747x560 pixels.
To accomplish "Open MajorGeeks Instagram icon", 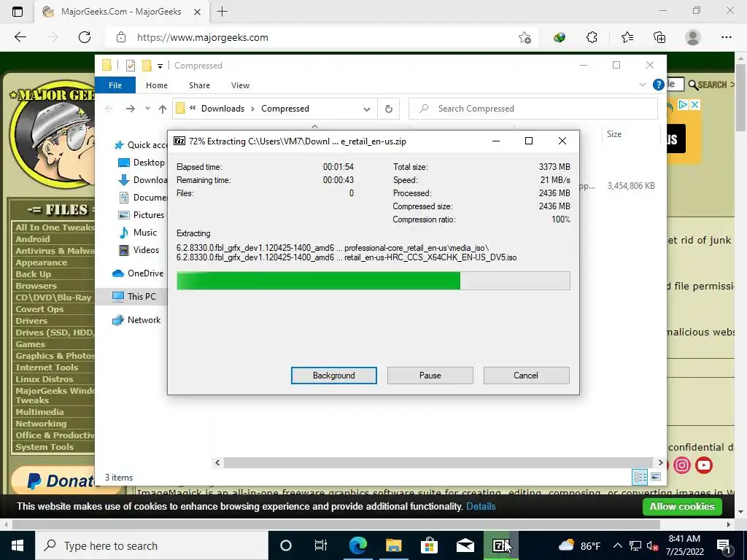I will click(682, 464).
